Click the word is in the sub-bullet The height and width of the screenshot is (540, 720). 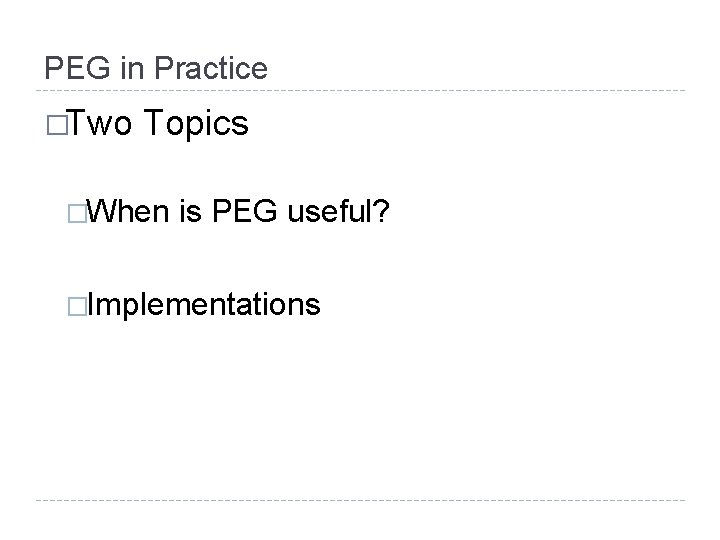[x=191, y=212]
